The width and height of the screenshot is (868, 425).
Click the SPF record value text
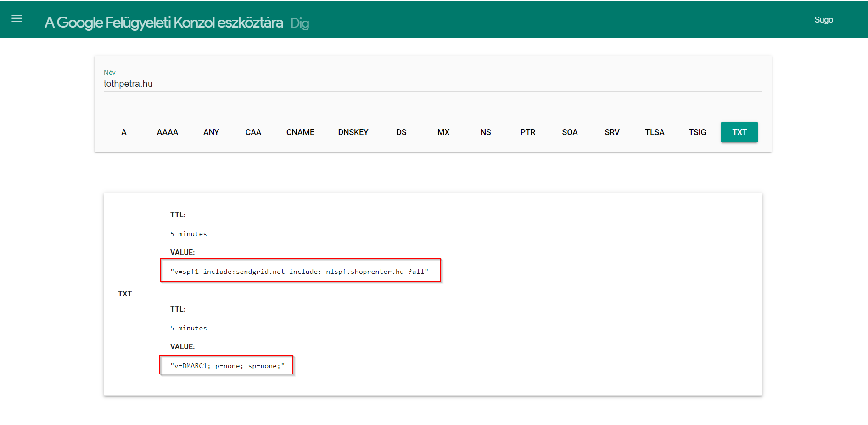[299, 272]
